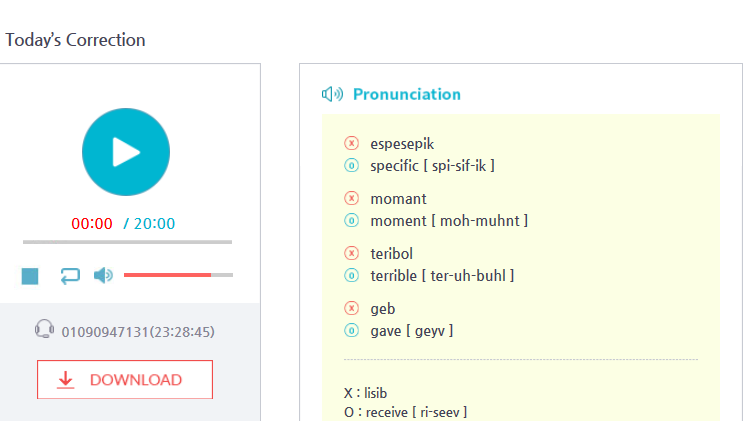Click the Pronunciation speaker icon
This screenshot has width=753, height=421.
tap(332, 94)
